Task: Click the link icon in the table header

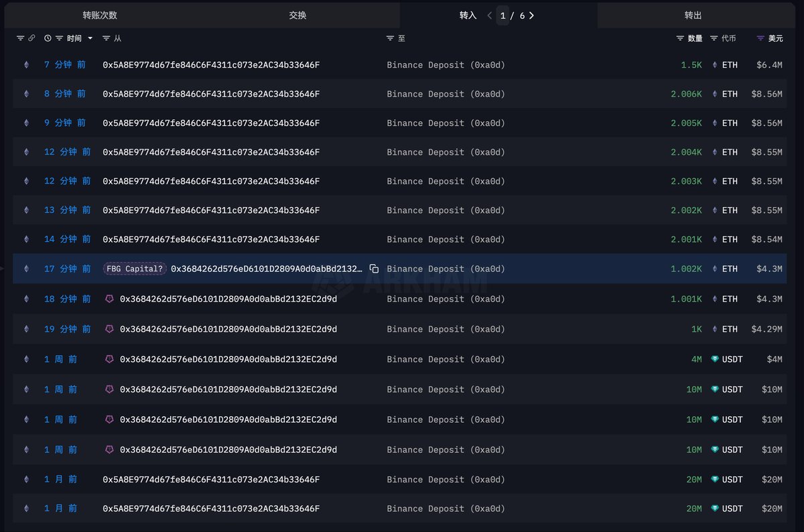Action: point(31,38)
